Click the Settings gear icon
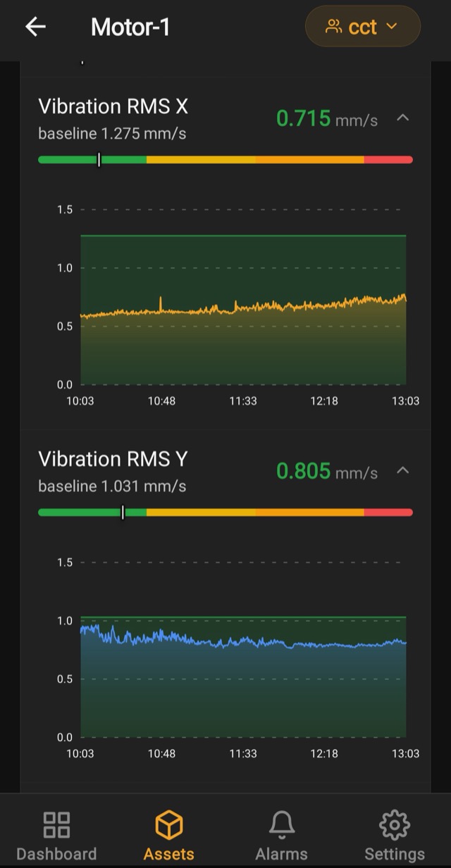Viewport: 451px width, 868px height. coord(394,824)
